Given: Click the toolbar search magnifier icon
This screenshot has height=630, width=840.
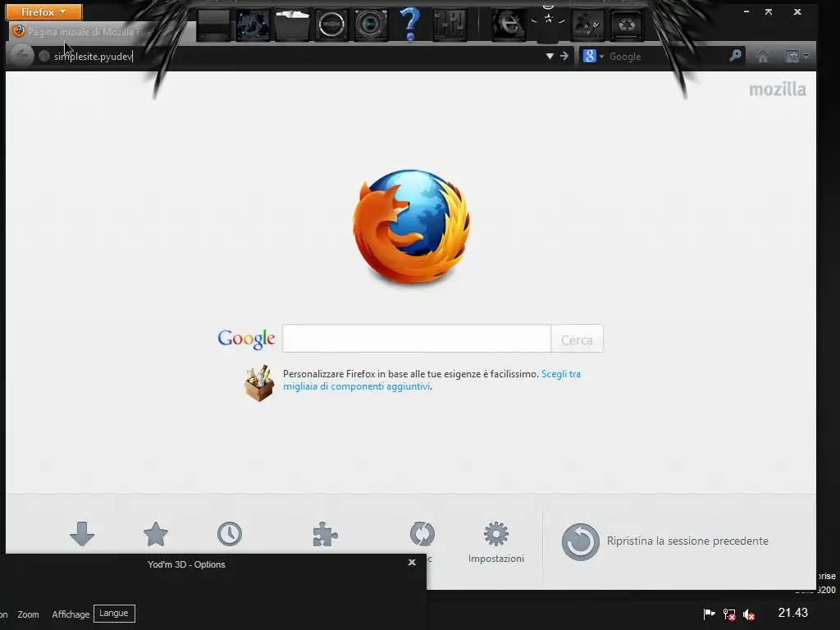Looking at the screenshot, I should [x=736, y=55].
